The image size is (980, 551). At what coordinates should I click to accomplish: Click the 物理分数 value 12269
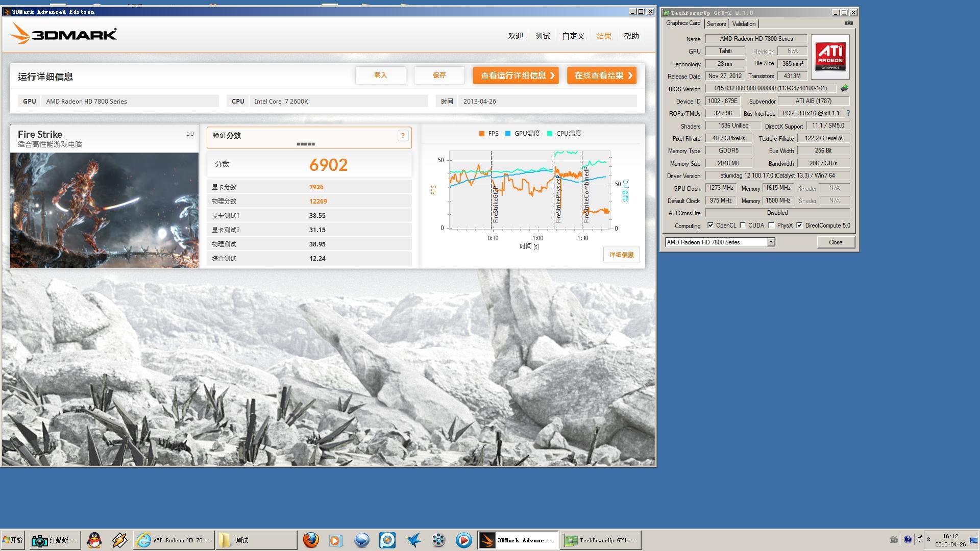(318, 201)
